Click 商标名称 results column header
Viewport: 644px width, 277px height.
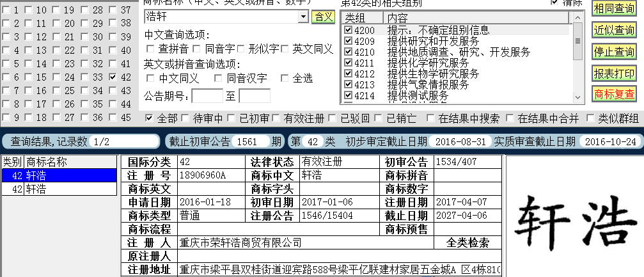point(70,162)
